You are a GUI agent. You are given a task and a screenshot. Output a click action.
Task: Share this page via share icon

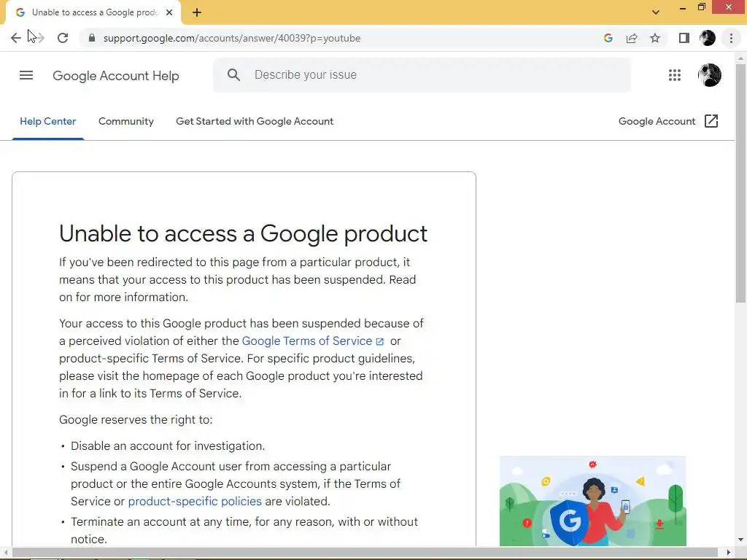pos(632,38)
